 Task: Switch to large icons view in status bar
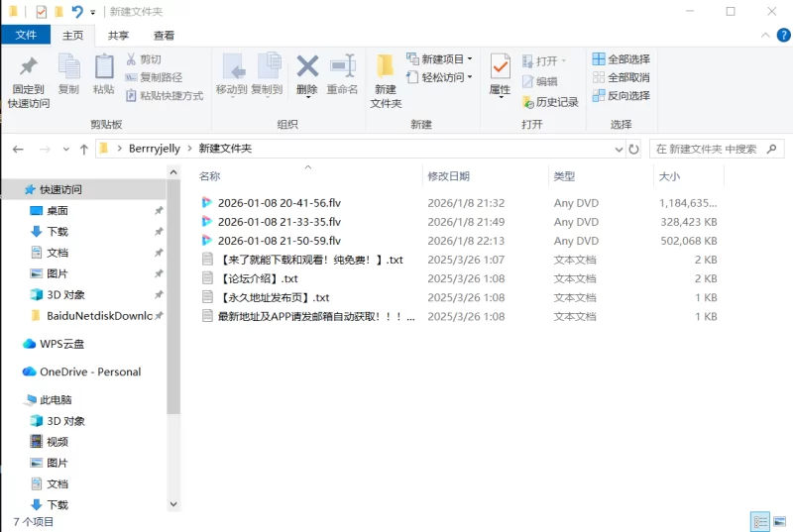[778, 521]
